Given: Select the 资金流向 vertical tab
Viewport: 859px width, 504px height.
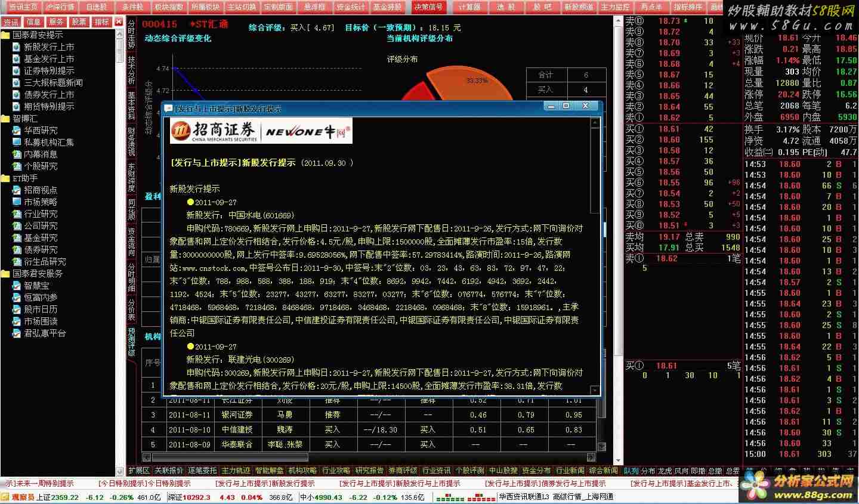Looking at the screenshot, I should [131, 242].
